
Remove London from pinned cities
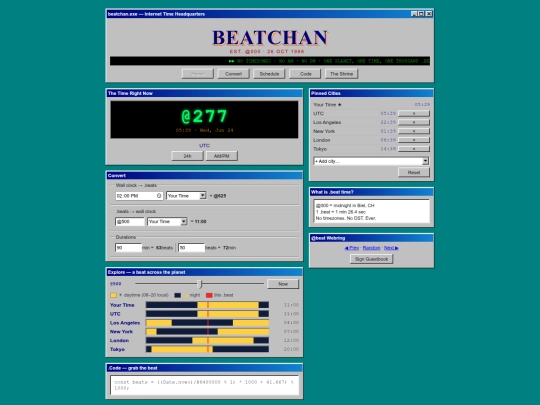[x=414, y=140]
